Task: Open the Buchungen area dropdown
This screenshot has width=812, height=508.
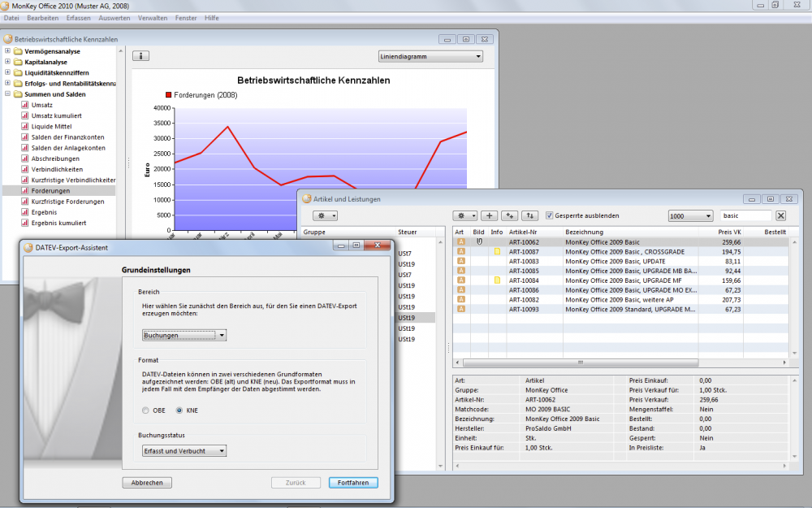Action: coord(184,335)
